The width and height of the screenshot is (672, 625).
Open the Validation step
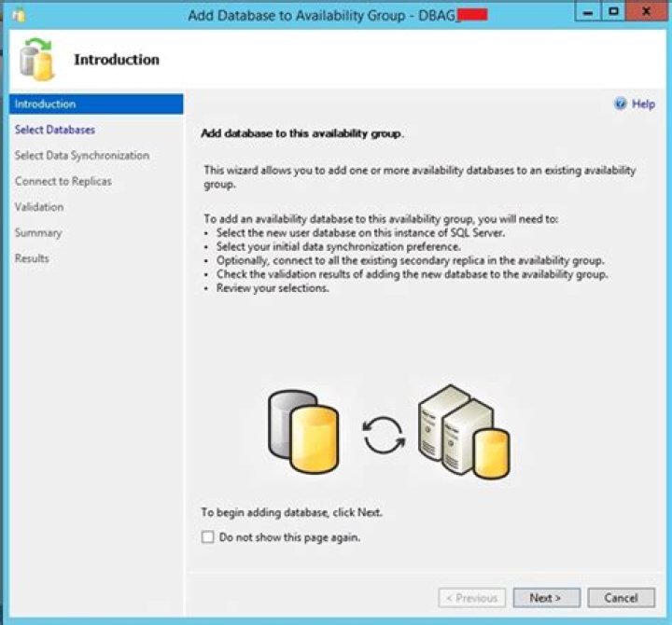tap(39, 207)
